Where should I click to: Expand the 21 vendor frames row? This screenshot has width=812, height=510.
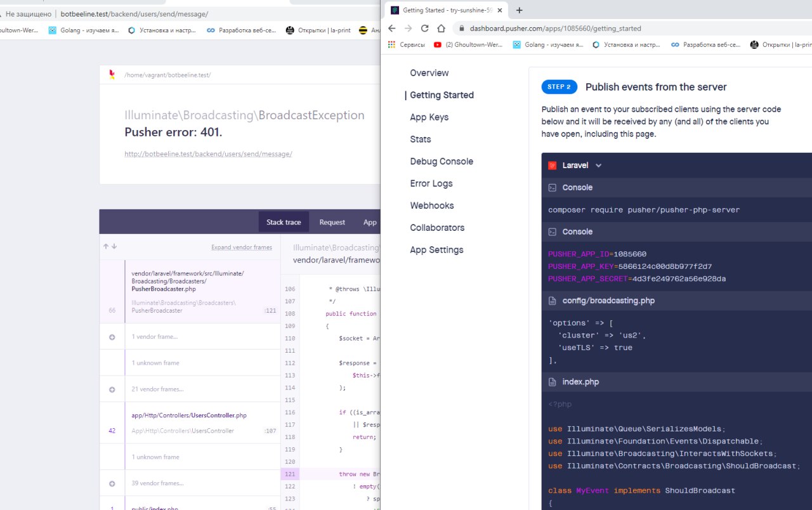coord(190,389)
